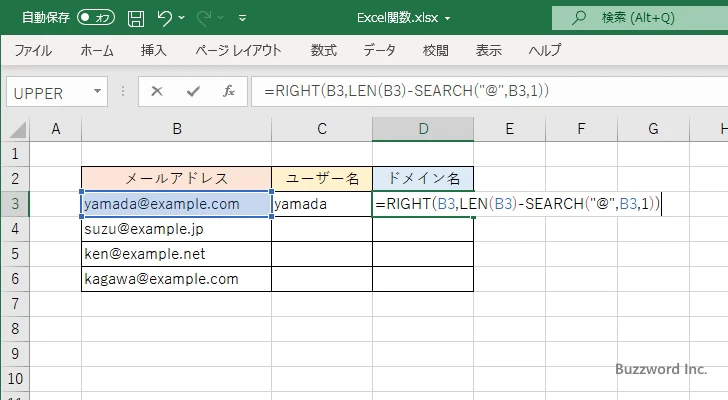
Task: Select column F header
Action: click(581, 129)
